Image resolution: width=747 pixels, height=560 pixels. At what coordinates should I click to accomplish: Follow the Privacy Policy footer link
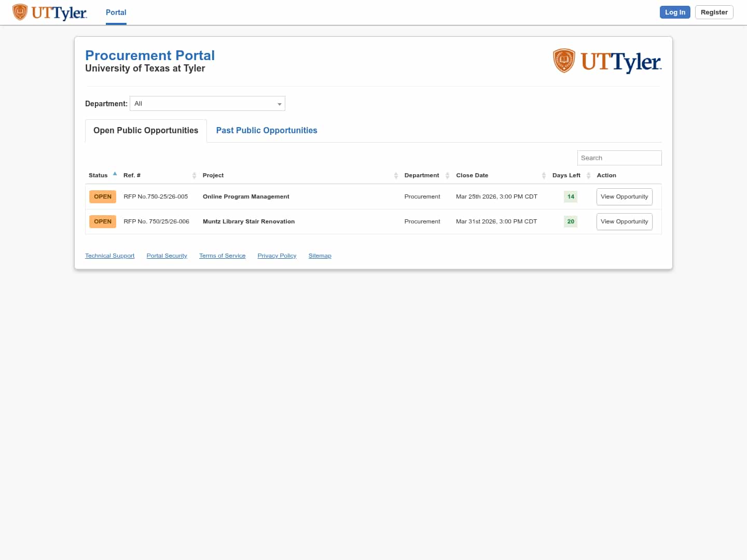[276, 256]
